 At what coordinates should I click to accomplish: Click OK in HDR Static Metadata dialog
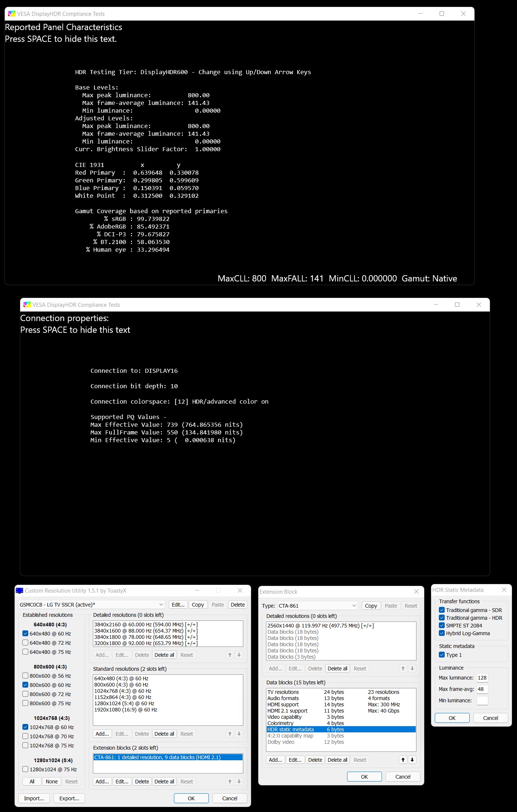point(452,718)
